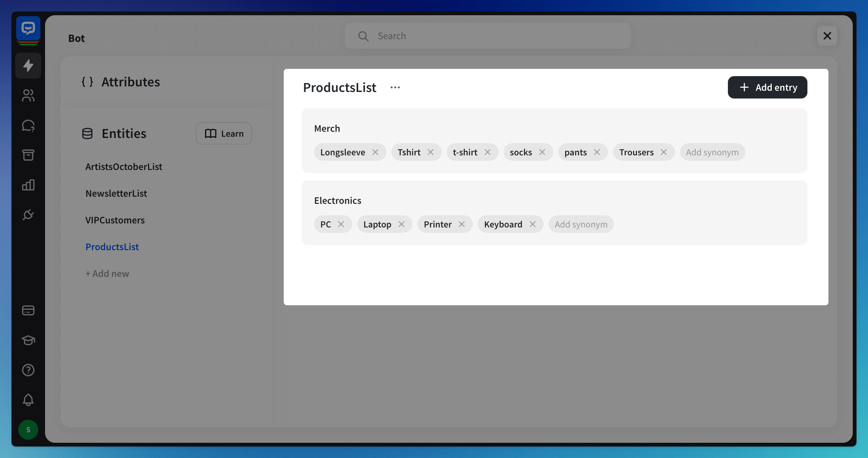Open the reports bar chart icon

click(28, 185)
